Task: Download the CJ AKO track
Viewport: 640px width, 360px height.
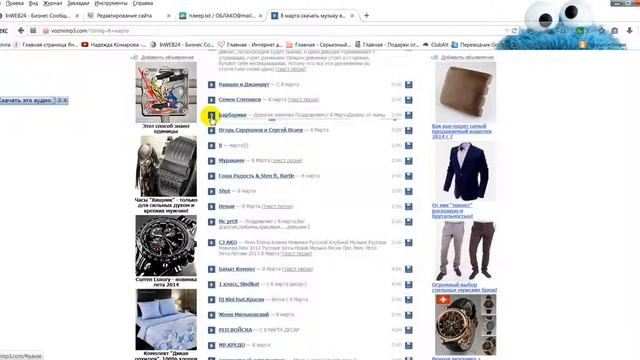Action: (409, 242)
